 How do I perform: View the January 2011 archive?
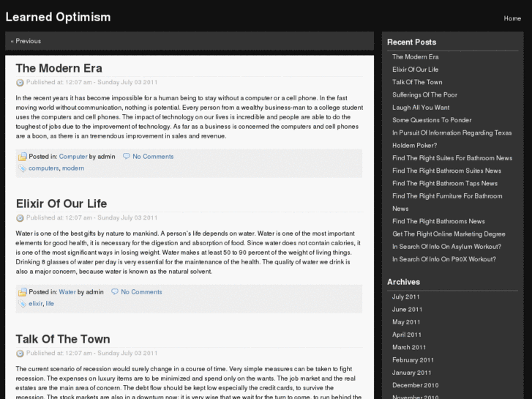(411, 373)
